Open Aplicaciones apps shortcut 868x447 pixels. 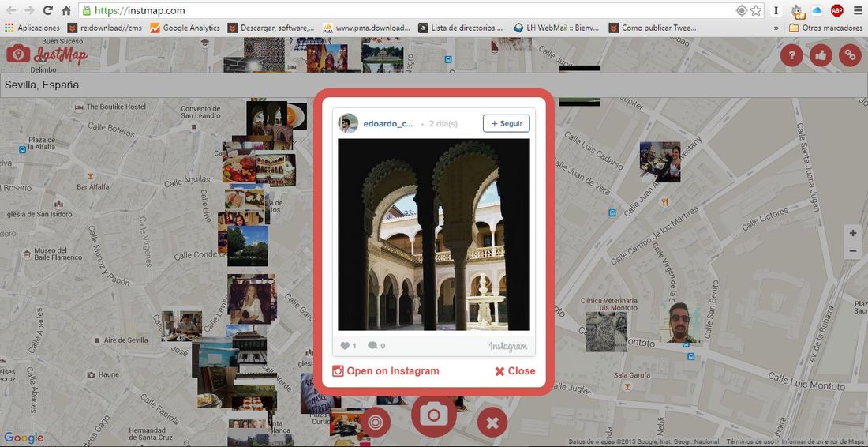(32, 28)
